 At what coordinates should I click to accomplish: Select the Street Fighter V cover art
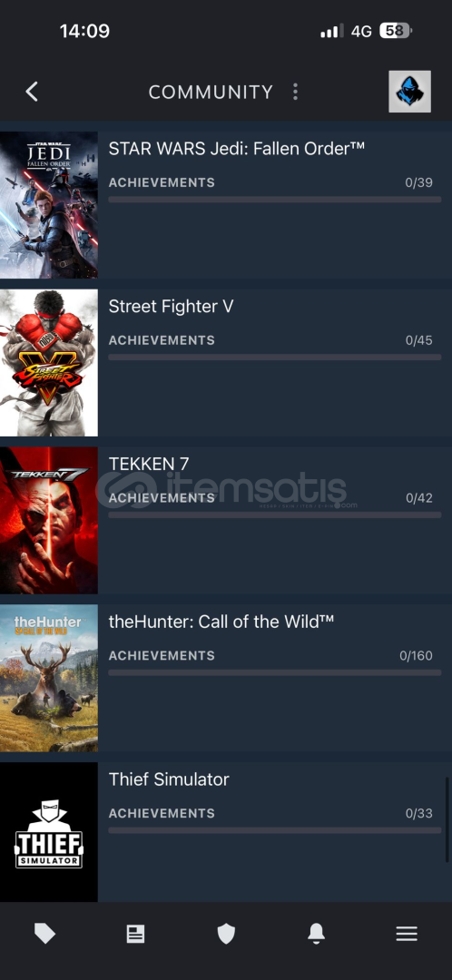click(x=49, y=362)
